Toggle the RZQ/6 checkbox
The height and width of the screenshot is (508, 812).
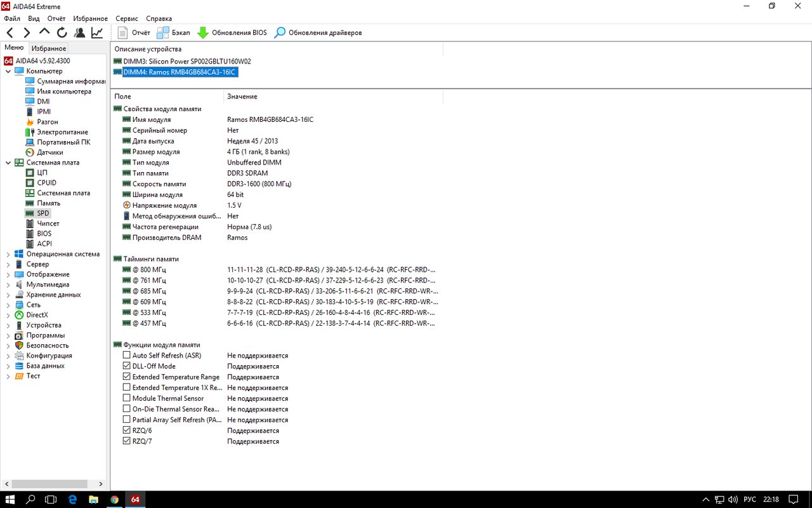click(127, 431)
